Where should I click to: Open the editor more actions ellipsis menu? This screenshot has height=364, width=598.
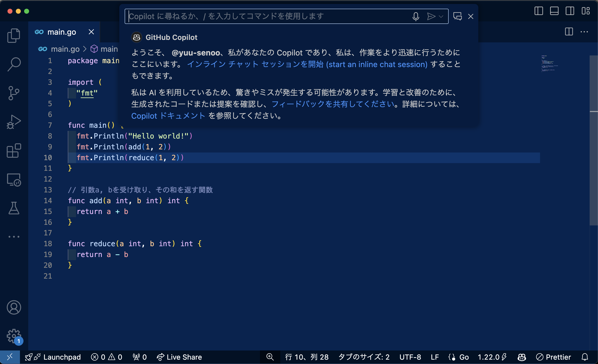pyautogui.click(x=584, y=32)
